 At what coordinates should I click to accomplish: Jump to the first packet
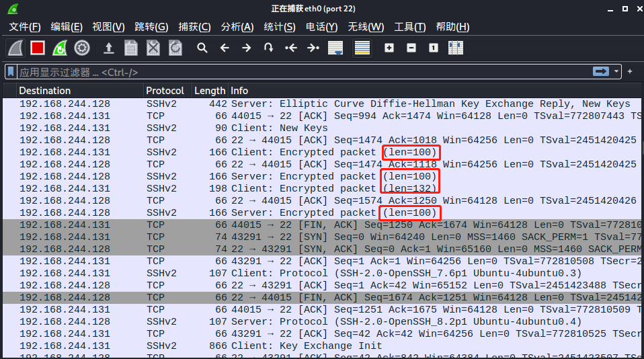point(291,48)
